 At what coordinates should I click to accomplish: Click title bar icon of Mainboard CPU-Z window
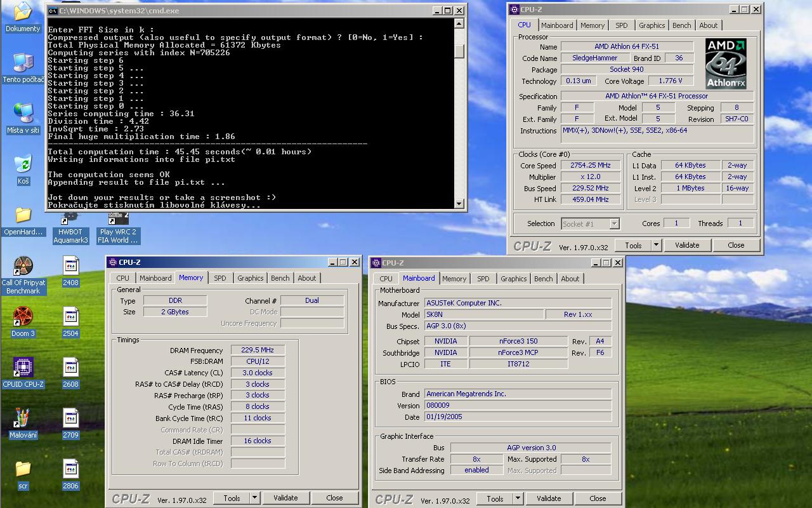point(376,262)
